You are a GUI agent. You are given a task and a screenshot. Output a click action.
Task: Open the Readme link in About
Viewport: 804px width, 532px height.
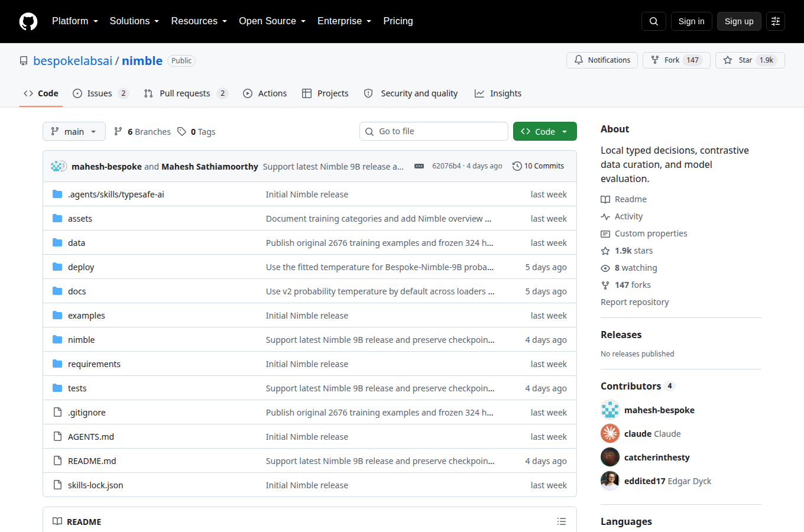pyautogui.click(x=624, y=199)
